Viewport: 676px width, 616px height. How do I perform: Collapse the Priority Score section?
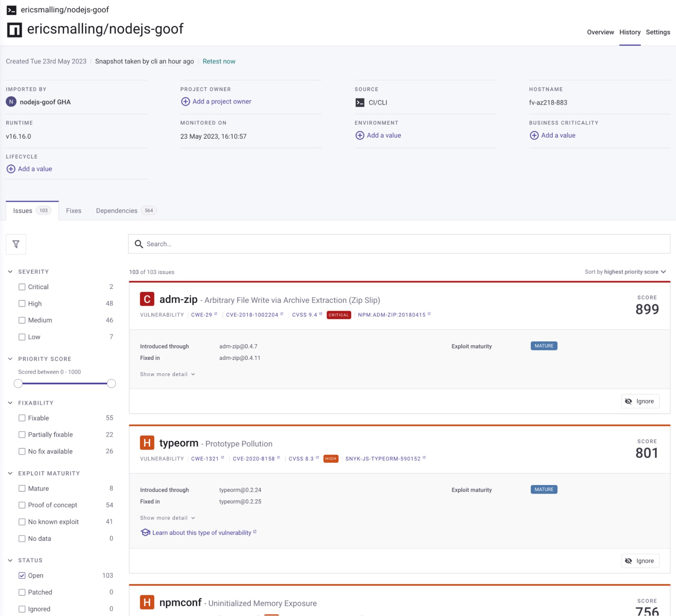[10, 359]
